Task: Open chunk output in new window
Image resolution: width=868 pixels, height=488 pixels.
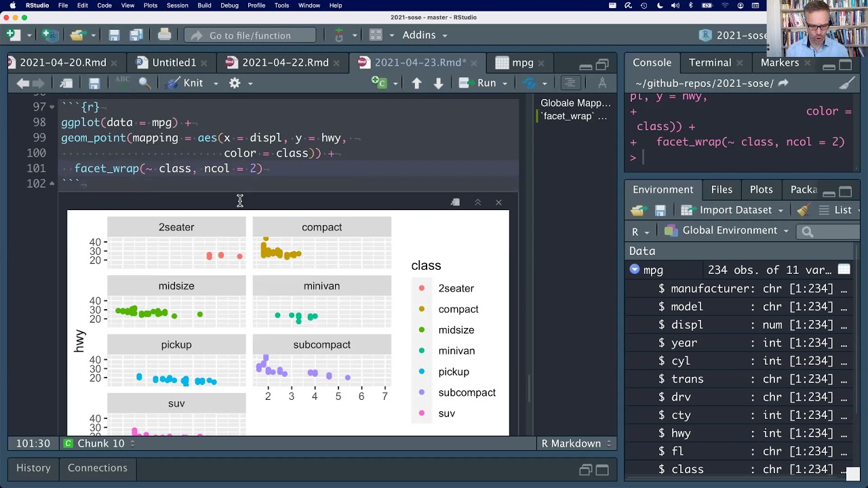Action: (455, 202)
